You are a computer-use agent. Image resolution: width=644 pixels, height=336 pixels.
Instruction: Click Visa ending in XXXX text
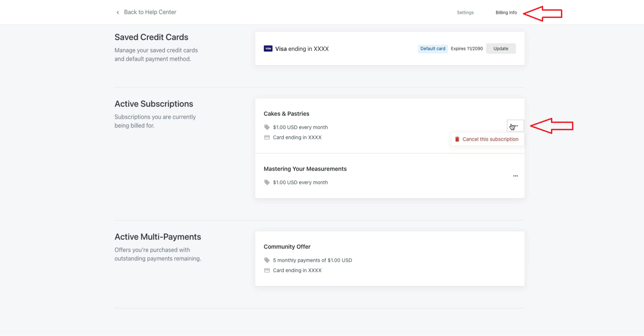tap(302, 49)
